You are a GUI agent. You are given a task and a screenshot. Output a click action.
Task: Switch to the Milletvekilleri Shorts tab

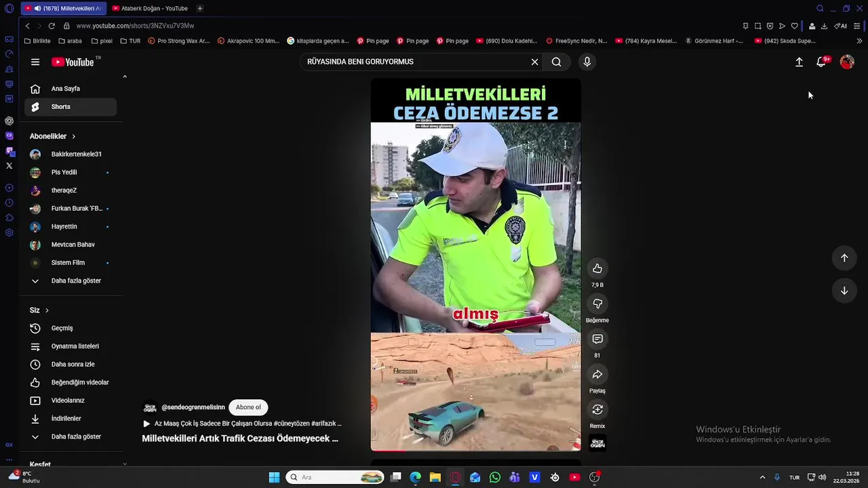(63, 9)
